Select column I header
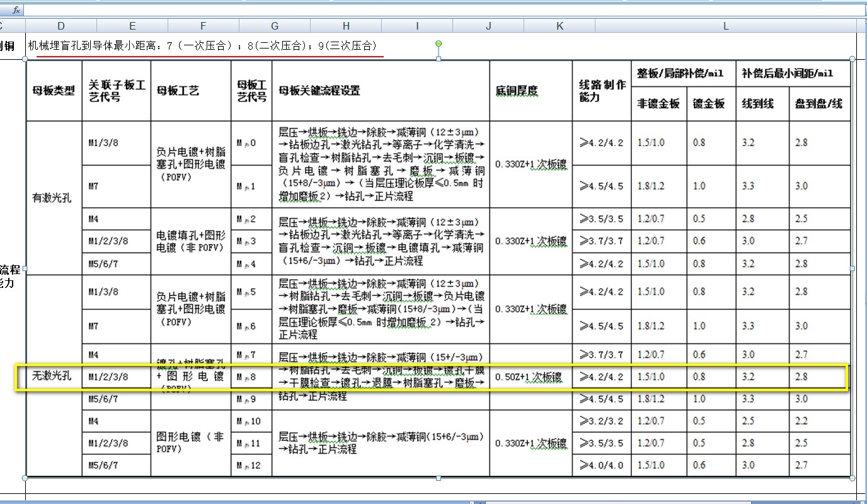This screenshot has width=867, height=504. (417, 26)
